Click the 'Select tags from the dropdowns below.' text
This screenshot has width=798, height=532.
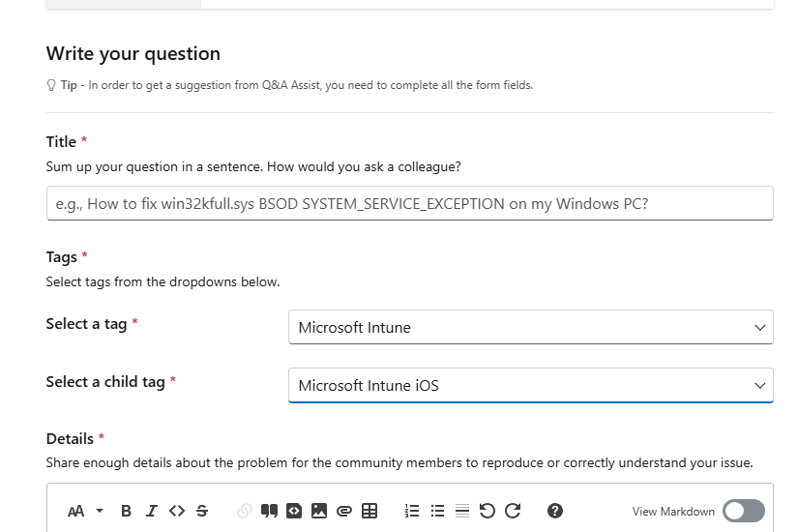[x=163, y=282]
